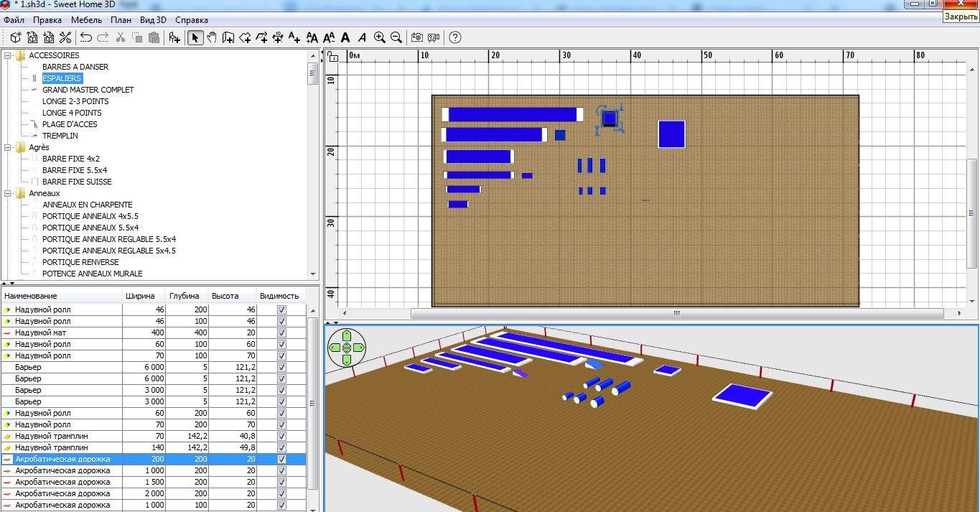The height and width of the screenshot is (512, 980).
Task: Open the Preferences tools icon
Action: coord(65,37)
